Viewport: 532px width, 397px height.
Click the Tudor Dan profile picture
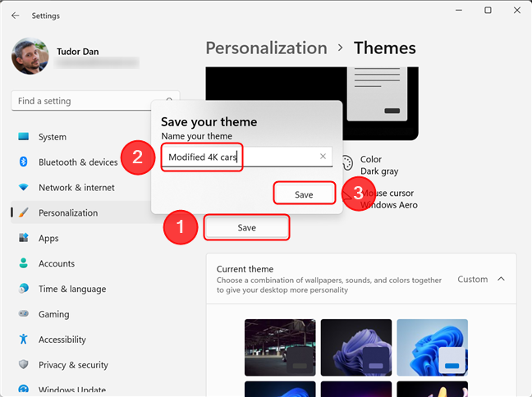(x=30, y=56)
